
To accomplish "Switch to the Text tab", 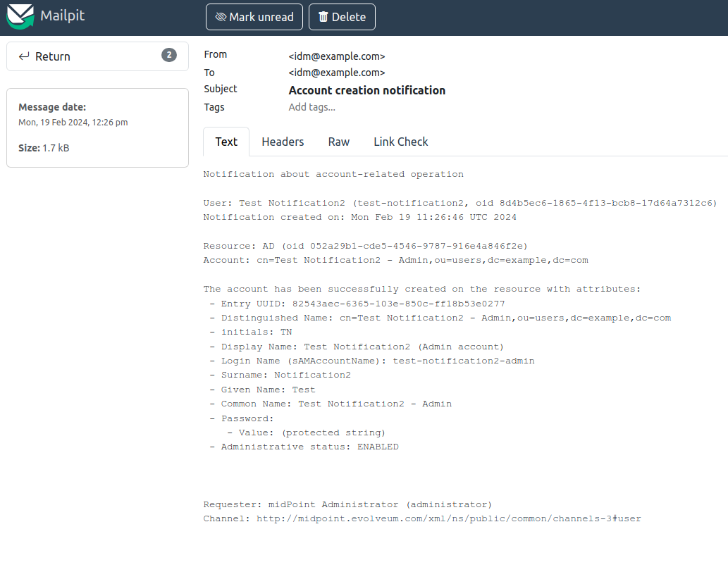I will (226, 142).
